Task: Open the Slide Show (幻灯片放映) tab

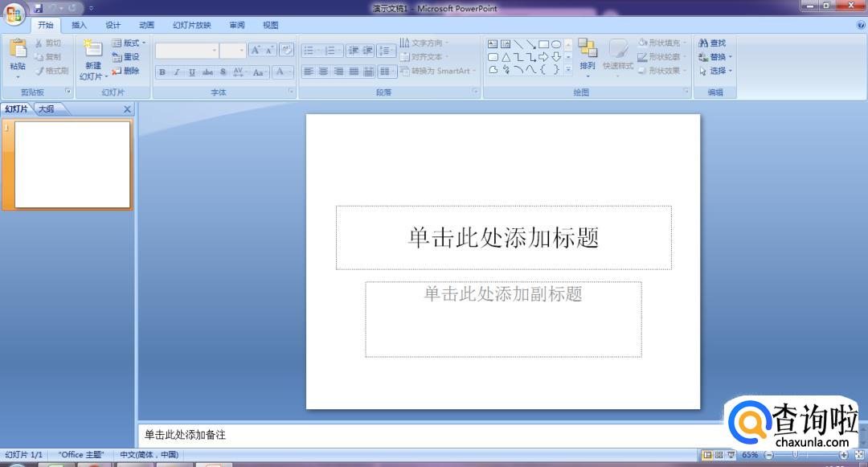Action: click(x=191, y=26)
